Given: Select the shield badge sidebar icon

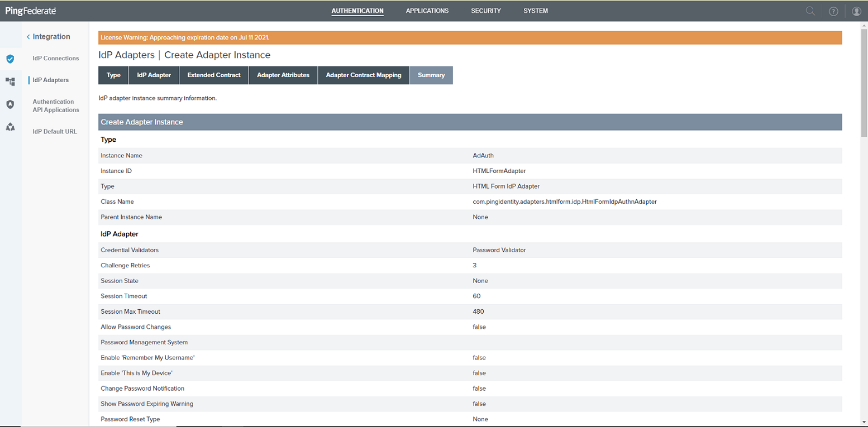Looking at the screenshot, I should 10,104.
